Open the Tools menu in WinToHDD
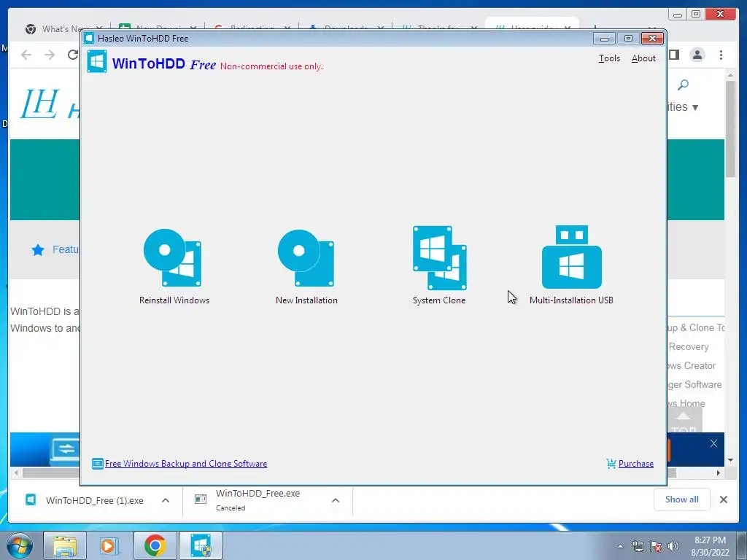Image resolution: width=747 pixels, height=560 pixels. click(x=609, y=58)
